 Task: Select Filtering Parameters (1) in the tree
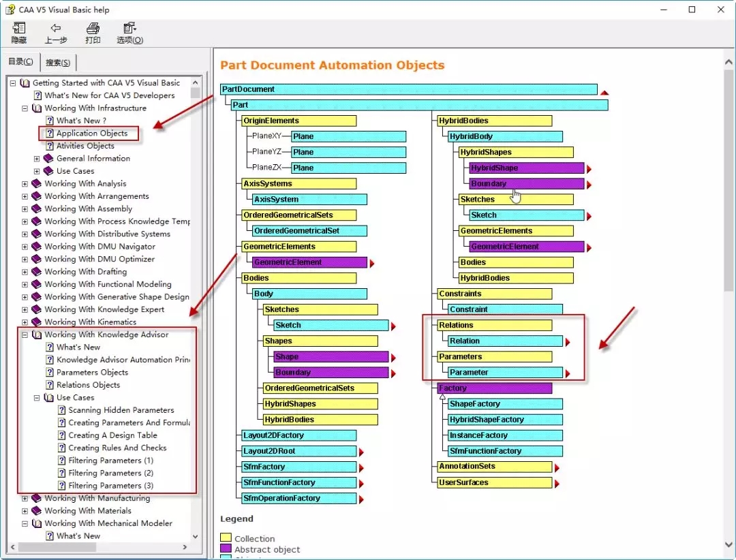(111, 461)
